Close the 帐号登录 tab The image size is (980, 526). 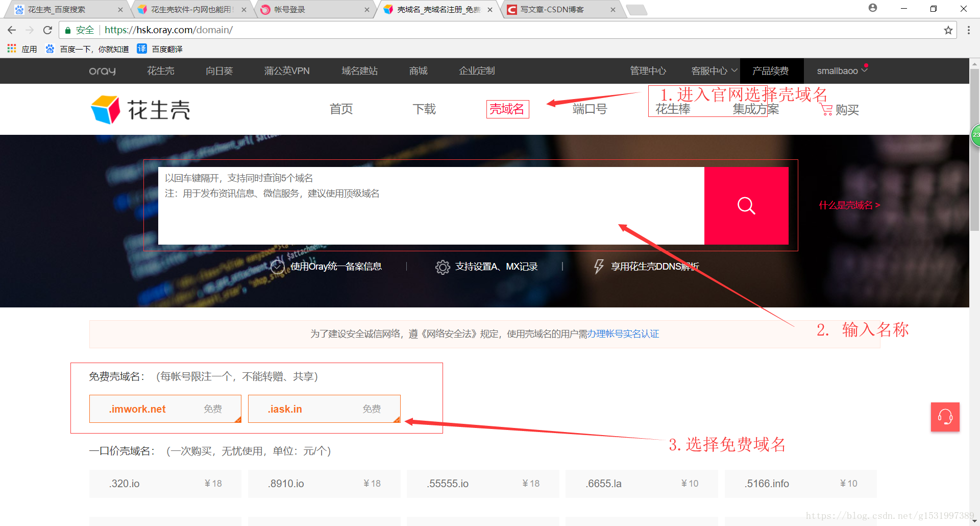point(366,10)
